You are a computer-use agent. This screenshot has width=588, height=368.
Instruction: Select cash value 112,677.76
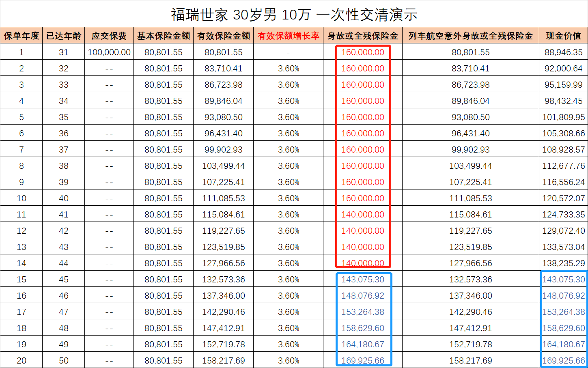(x=564, y=166)
